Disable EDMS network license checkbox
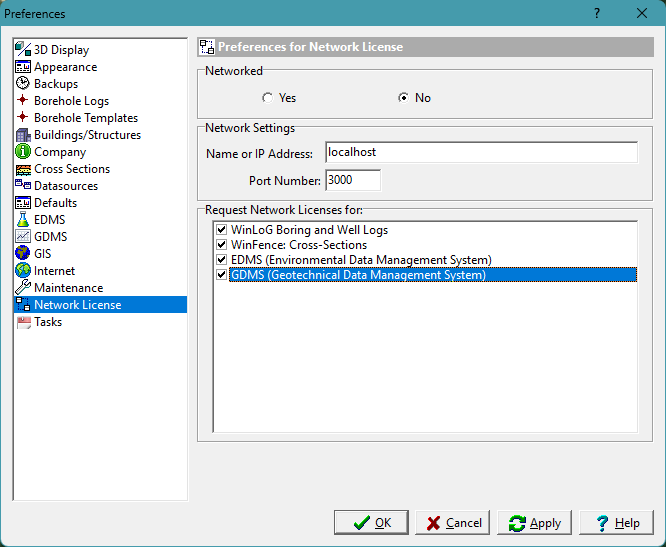Screen dimensions: 666x547 pos(221,260)
